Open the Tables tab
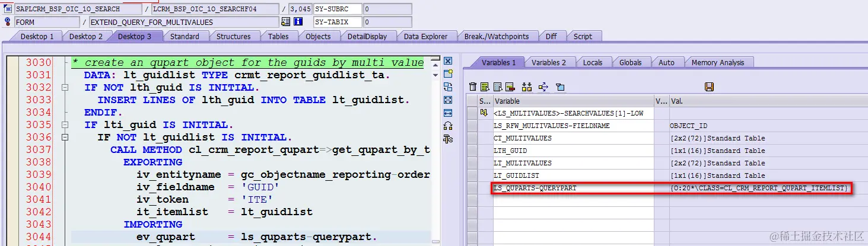 click(x=278, y=37)
